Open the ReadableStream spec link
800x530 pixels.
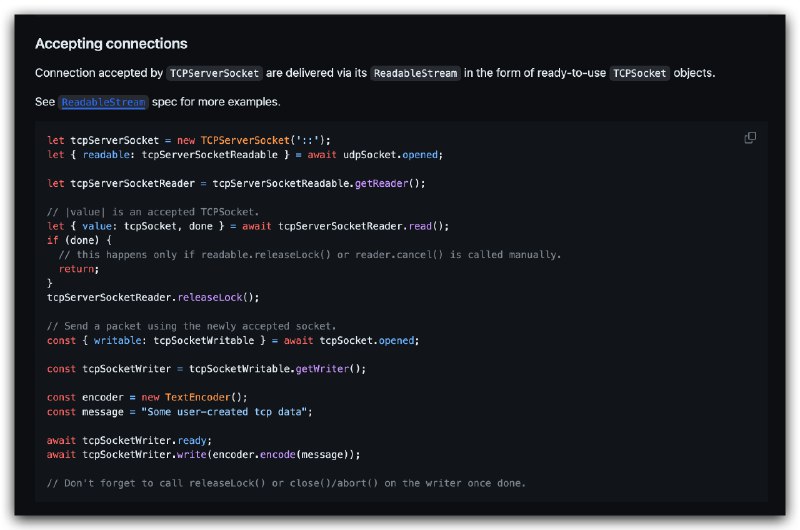click(104, 102)
